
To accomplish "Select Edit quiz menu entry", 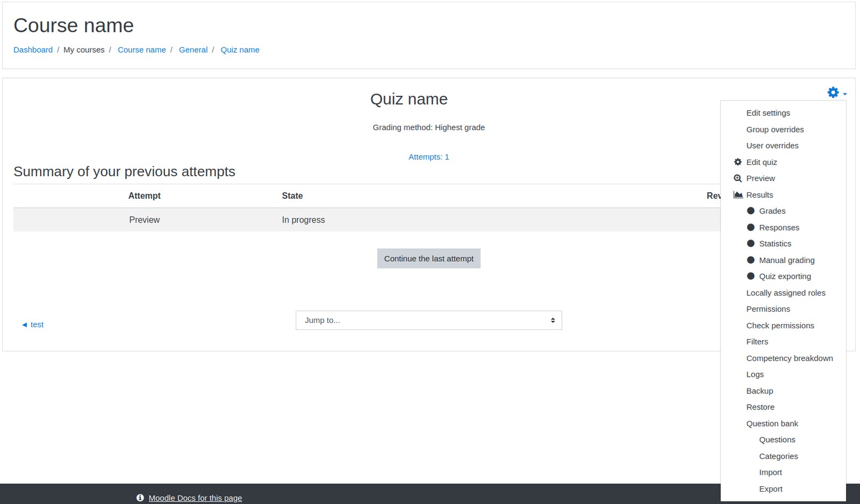I will 762,162.
